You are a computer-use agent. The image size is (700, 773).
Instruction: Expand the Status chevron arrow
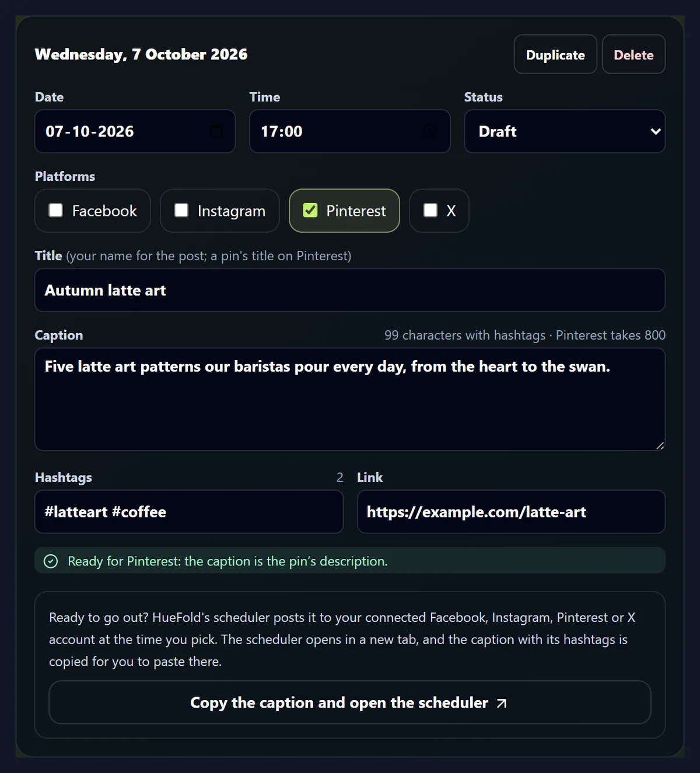click(x=656, y=132)
